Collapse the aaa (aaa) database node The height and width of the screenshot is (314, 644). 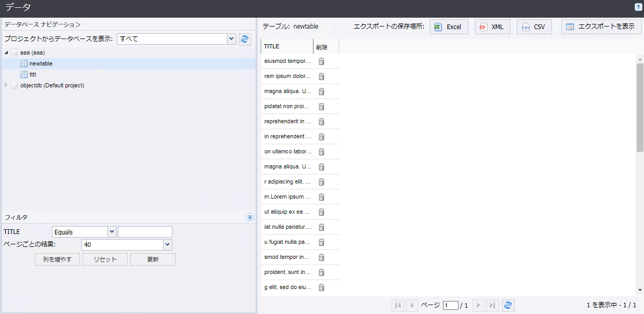coord(6,53)
